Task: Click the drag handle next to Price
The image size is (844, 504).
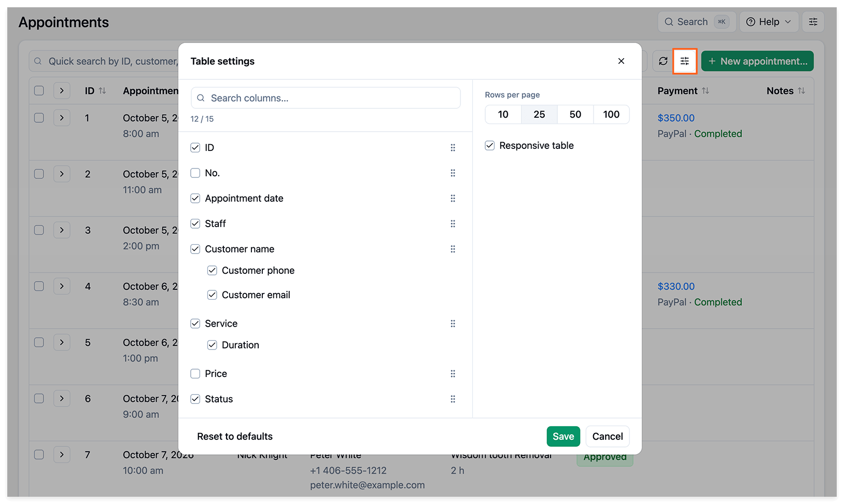Action: click(453, 374)
